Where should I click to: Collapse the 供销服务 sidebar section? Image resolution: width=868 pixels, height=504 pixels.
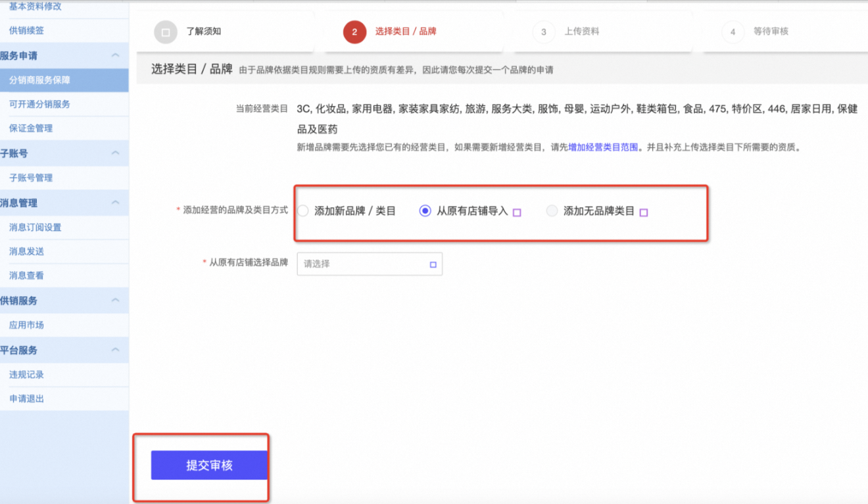[115, 300]
